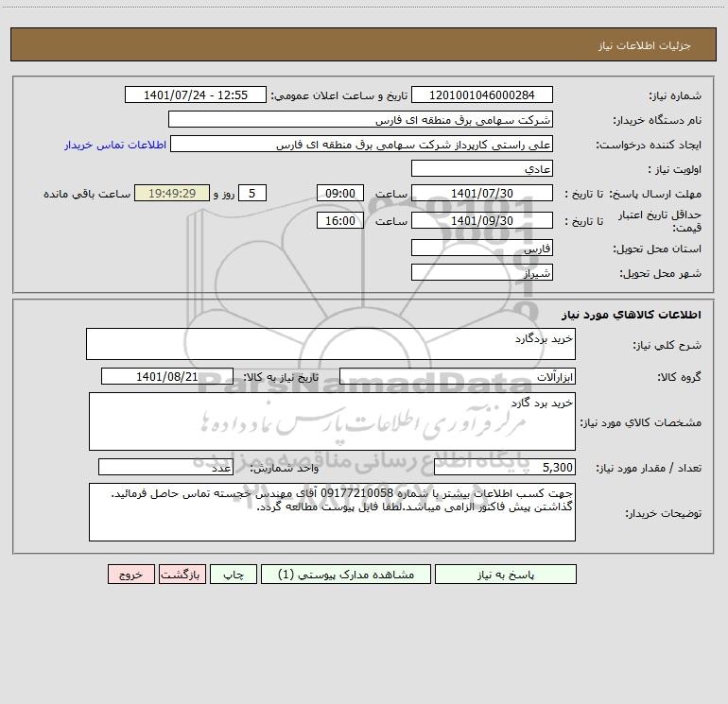Click the ساعت باقی مانده text
This screenshot has height=704, width=728.
(87, 194)
